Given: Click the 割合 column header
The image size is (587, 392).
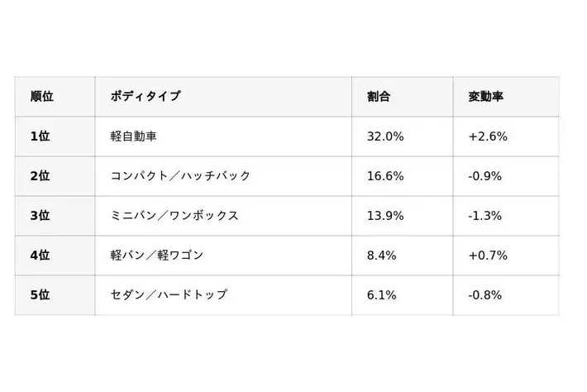Looking at the screenshot, I should tap(379, 97).
